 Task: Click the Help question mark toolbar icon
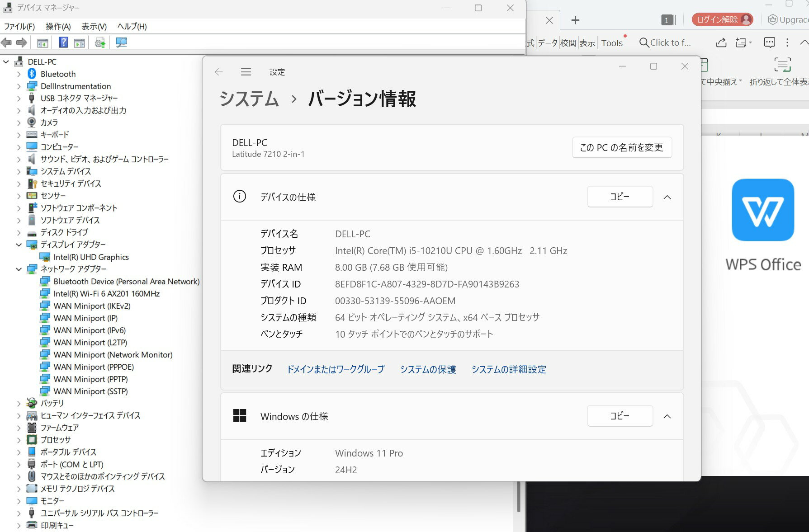click(63, 42)
